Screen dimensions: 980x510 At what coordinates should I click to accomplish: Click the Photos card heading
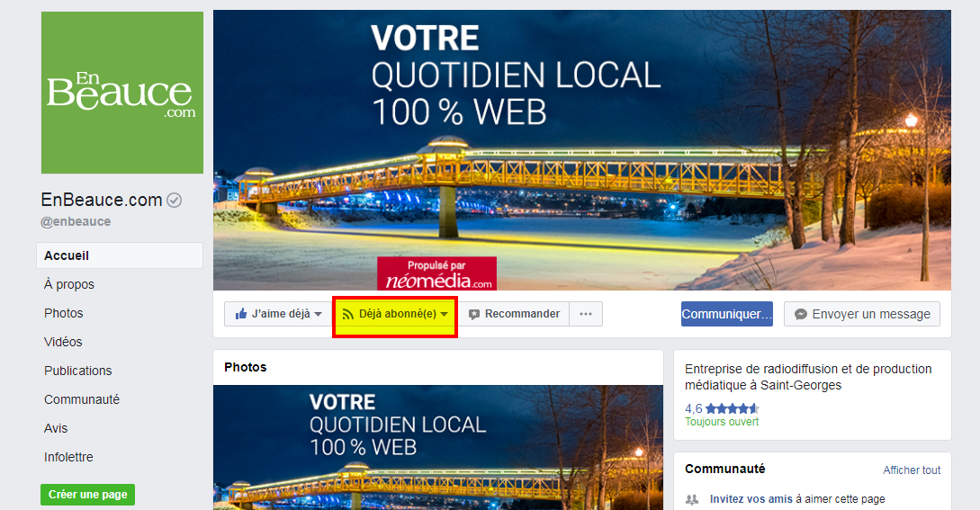(245, 367)
